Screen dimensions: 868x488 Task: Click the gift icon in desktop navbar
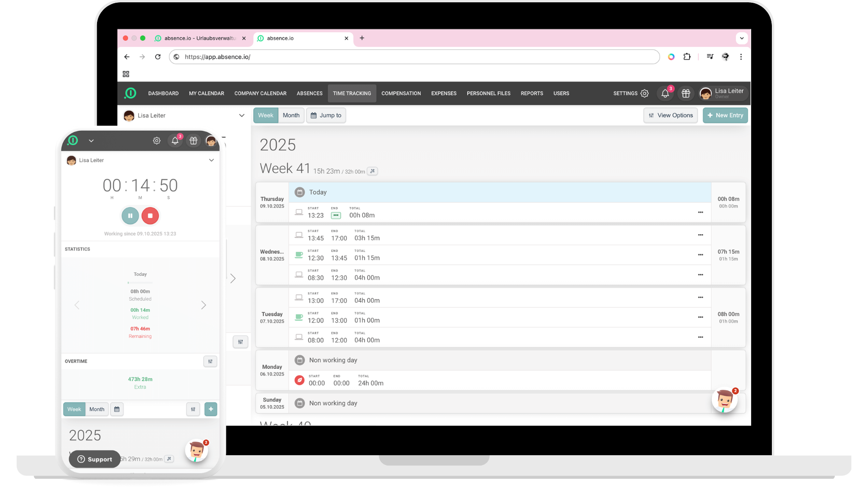click(x=685, y=94)
